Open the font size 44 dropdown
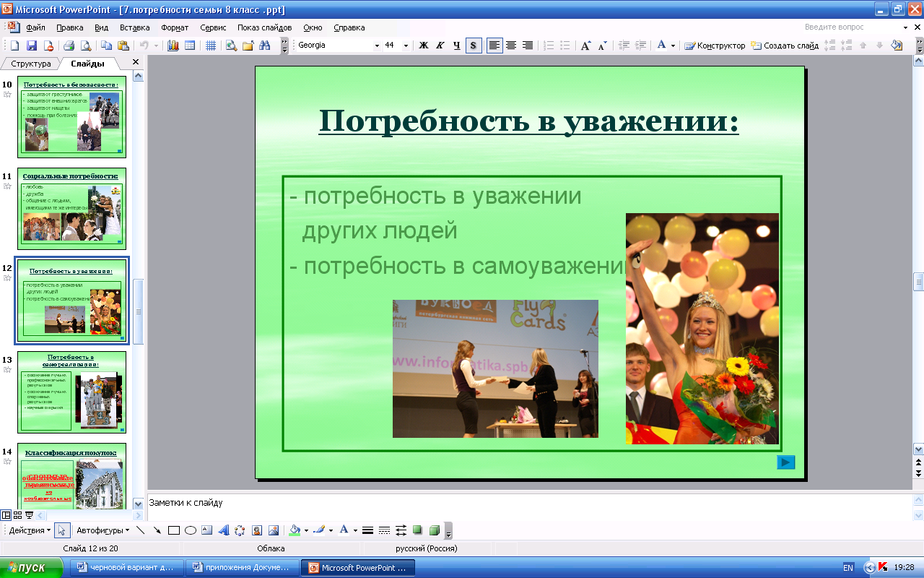Screen dimensions: 924x578 [406, 46]
